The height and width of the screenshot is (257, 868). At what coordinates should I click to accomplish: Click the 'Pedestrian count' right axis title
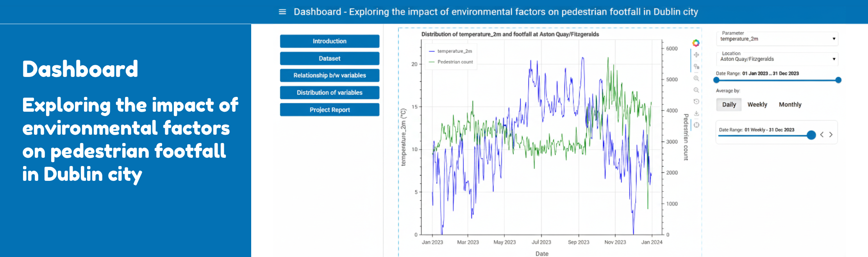[x=686, y=137]
